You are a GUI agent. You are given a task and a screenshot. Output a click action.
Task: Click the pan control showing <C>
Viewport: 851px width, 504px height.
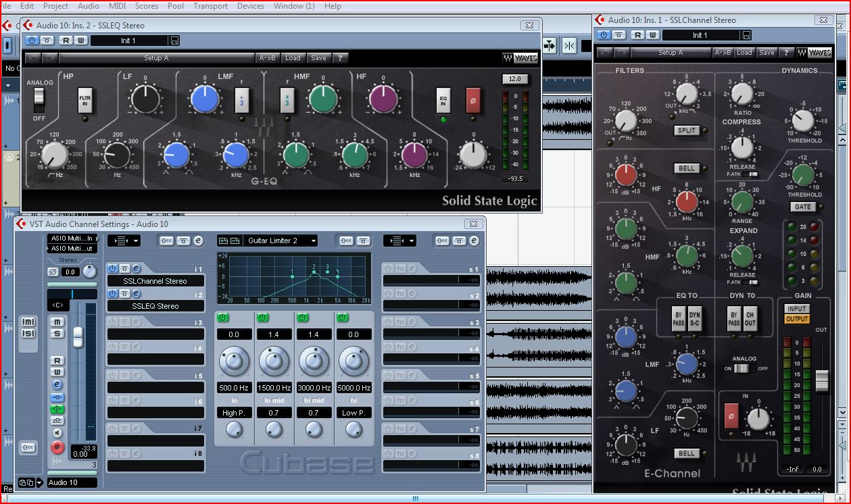pos(57,305)
